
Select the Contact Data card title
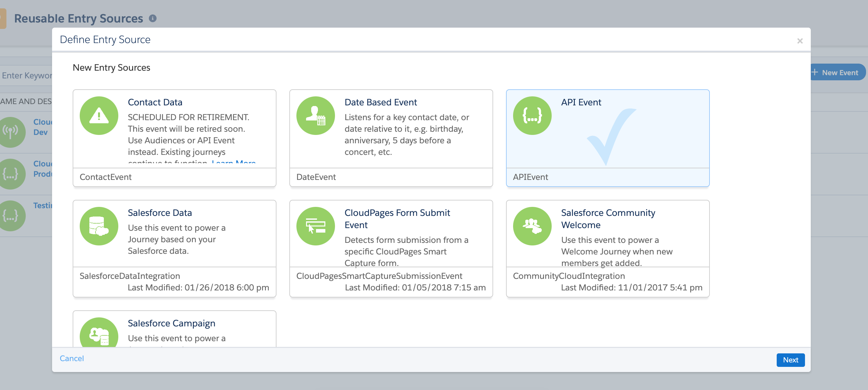pyautogui.click(x=155, y=102)
